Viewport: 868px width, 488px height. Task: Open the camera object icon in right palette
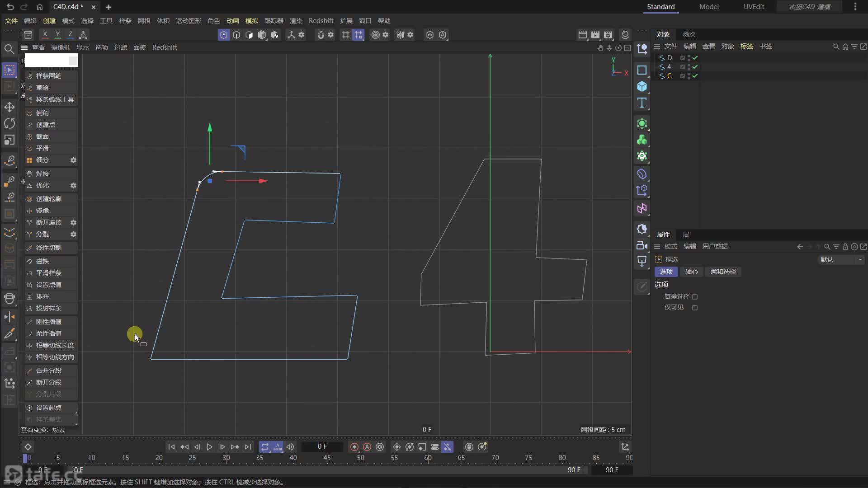(x=642, y=245)
